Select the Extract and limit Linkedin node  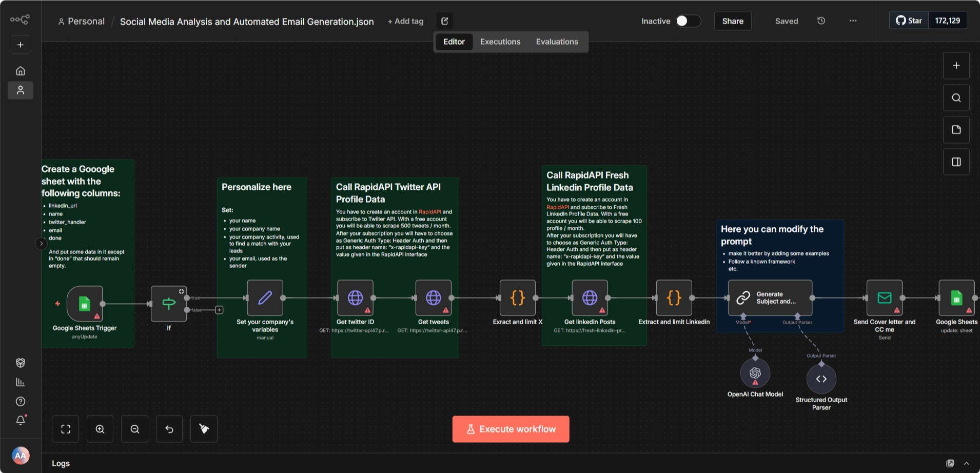(x=674, y=298)
